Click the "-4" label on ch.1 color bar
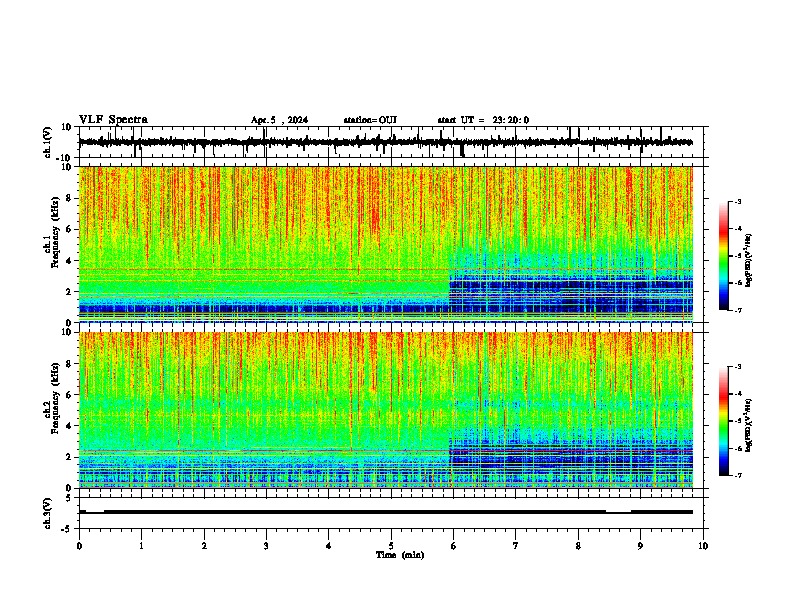 [737, 229]
